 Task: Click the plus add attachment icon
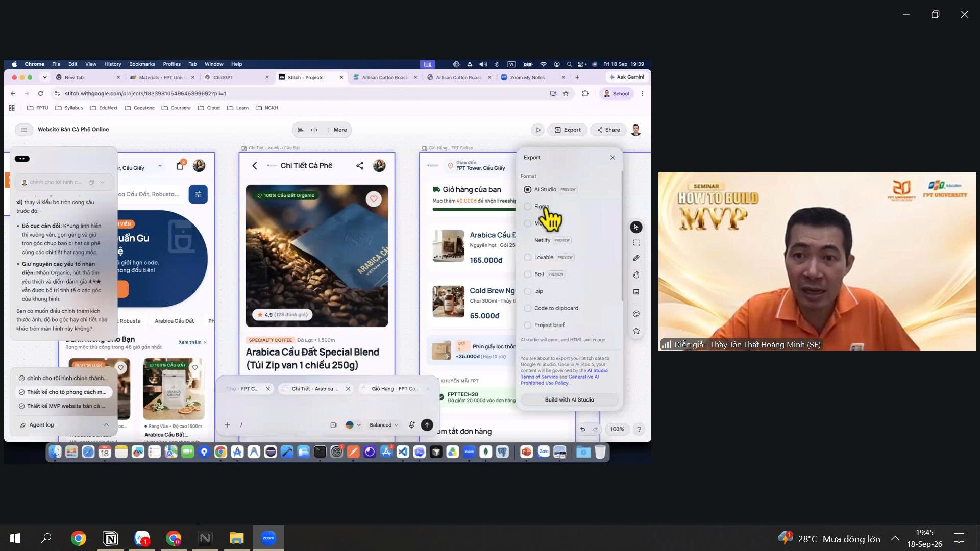[x=228, y=425]
